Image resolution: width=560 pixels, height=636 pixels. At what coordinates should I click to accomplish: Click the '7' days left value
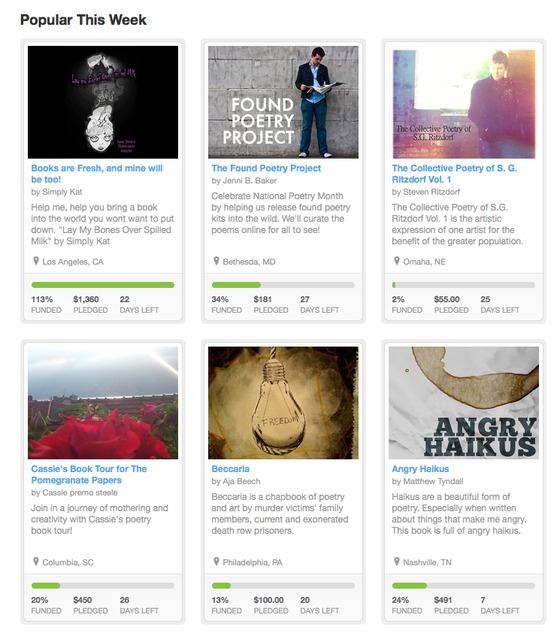tap(483, 600)
